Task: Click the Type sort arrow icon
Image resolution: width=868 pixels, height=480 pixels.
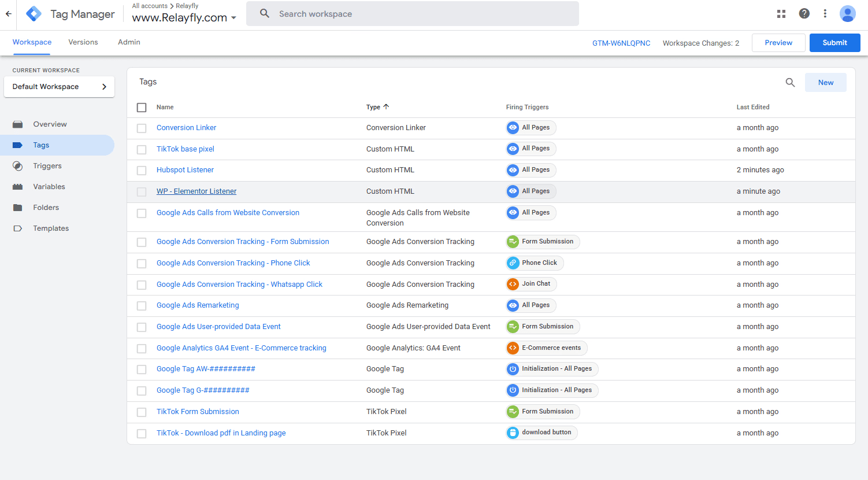Action: [386, 107]
